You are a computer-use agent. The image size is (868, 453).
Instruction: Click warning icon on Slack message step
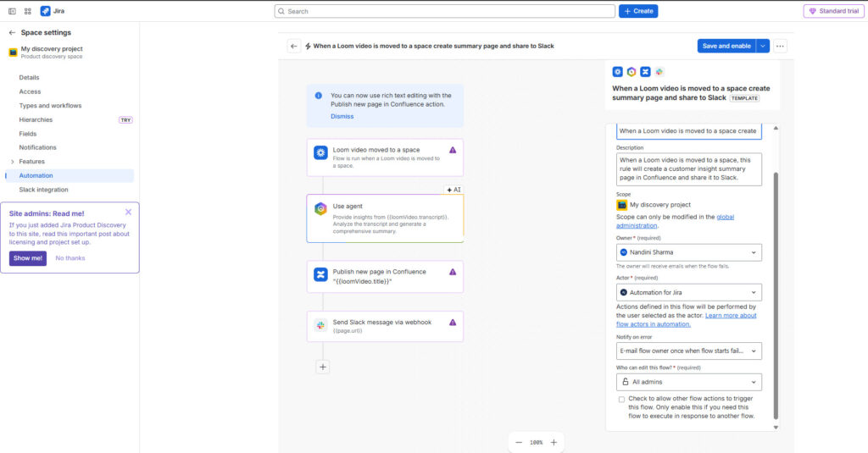(453, 323)
